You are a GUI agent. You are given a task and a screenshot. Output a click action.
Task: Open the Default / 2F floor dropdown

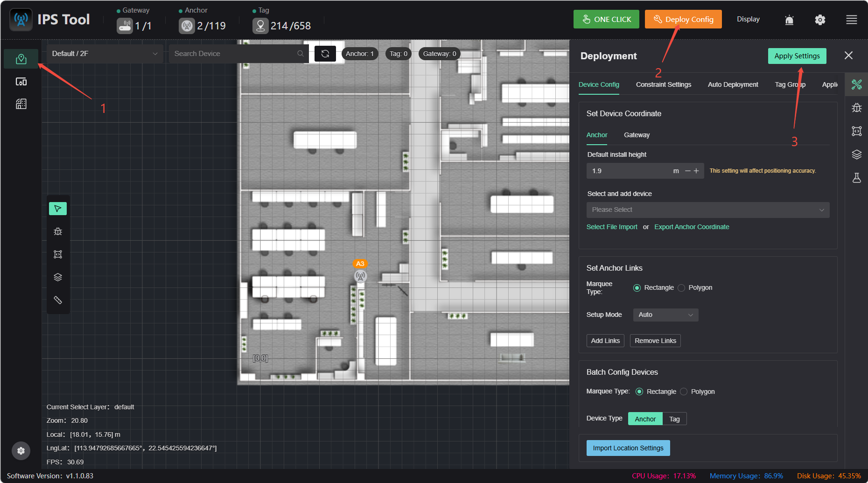[x=105, y=54]
